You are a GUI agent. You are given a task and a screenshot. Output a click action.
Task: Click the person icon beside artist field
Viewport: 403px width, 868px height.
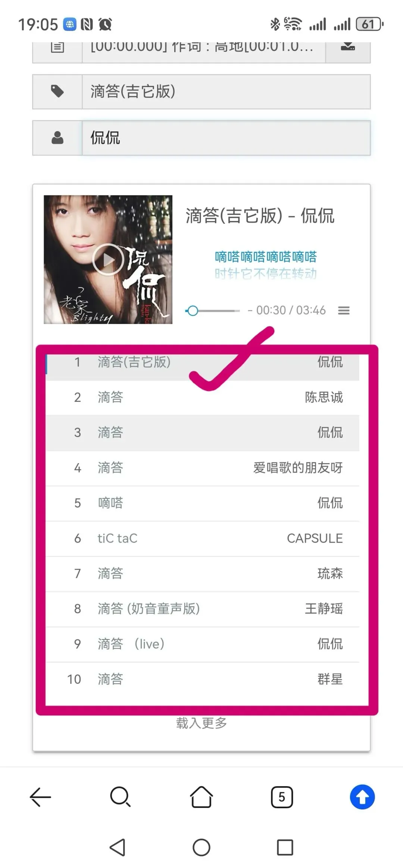point(57,138)
